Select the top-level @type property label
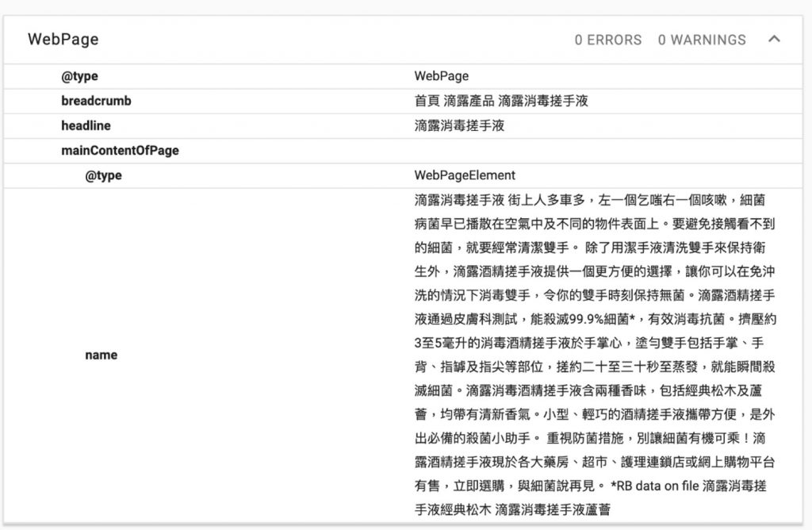This screenshot has height=530, width=812. click(x=79, y=76)
